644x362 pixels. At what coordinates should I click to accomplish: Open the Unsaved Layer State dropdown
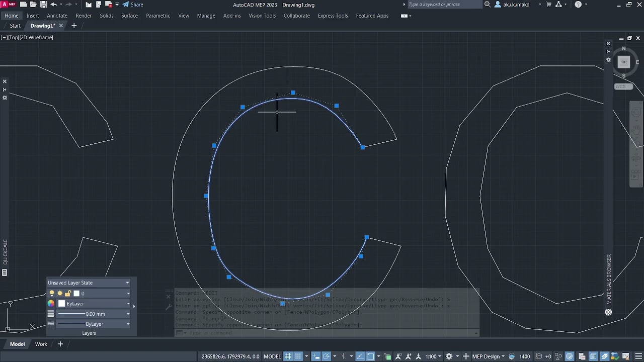pos(89,283)
